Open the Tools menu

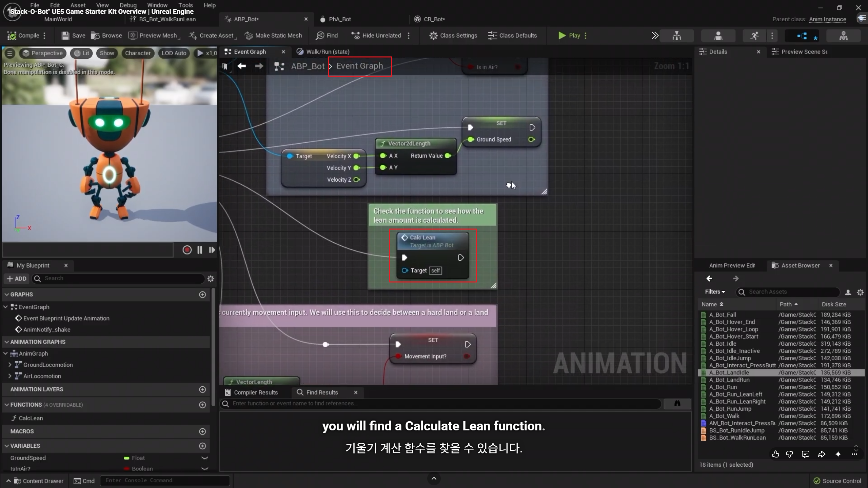point(185,5)
